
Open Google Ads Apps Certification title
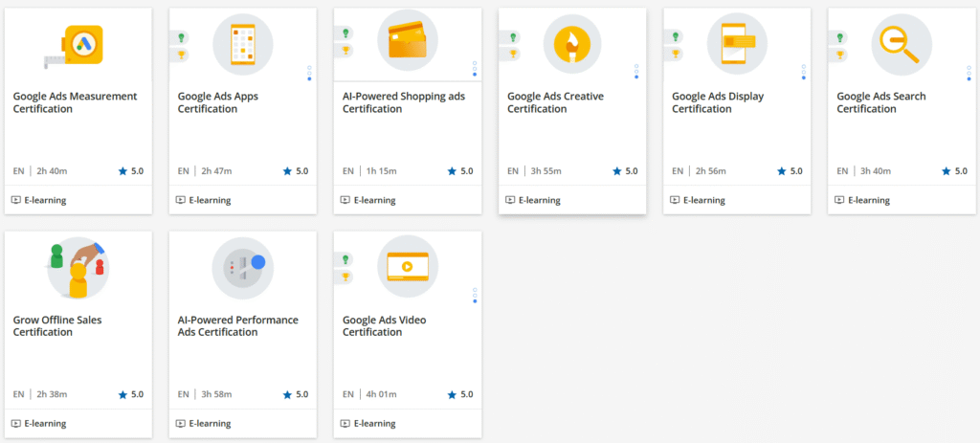click(218, 102)
